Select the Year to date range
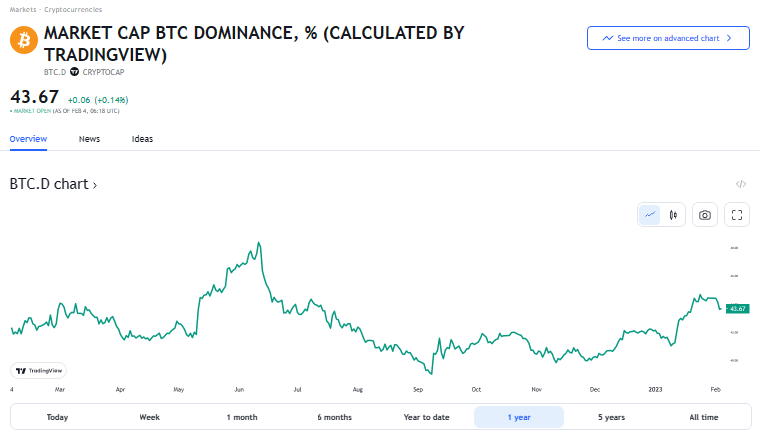 coord(427,417)
